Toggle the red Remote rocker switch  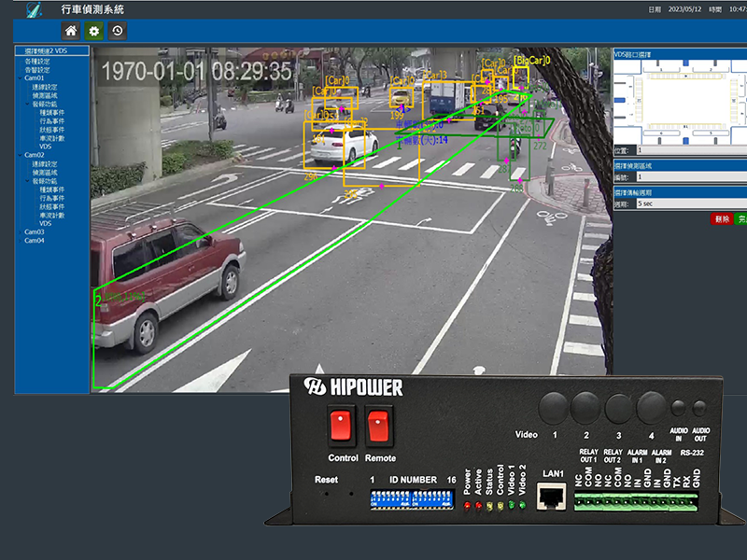379,427
